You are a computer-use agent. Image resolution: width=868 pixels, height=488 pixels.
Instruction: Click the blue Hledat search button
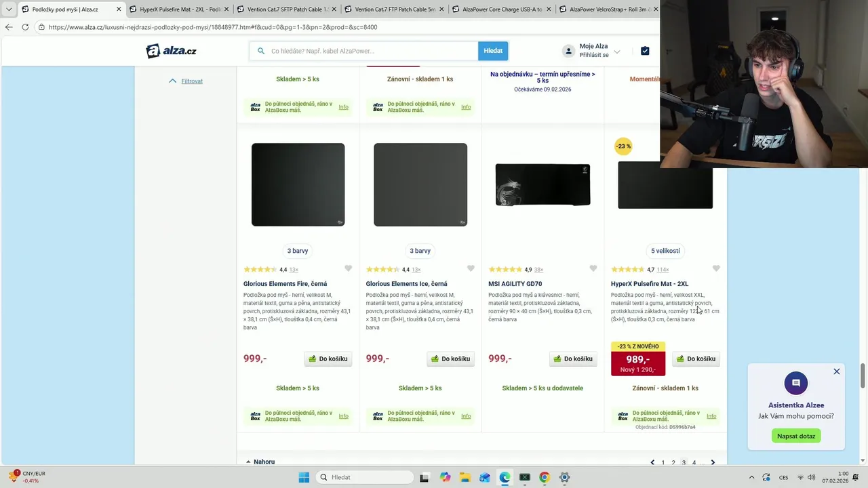(493, 51)
